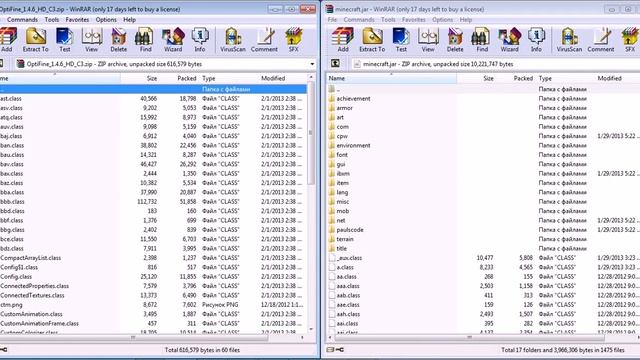This screenshot has height=360, width=640.
Task: Click View icon in minecraft.jar window
Action: (x=428, y=40)
